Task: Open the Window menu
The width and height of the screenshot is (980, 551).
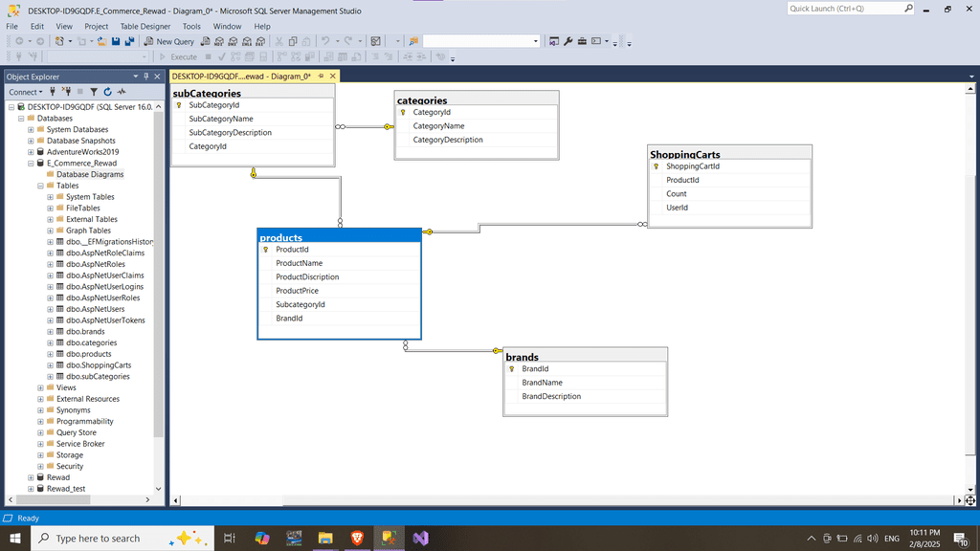Action: coord(227,26)
